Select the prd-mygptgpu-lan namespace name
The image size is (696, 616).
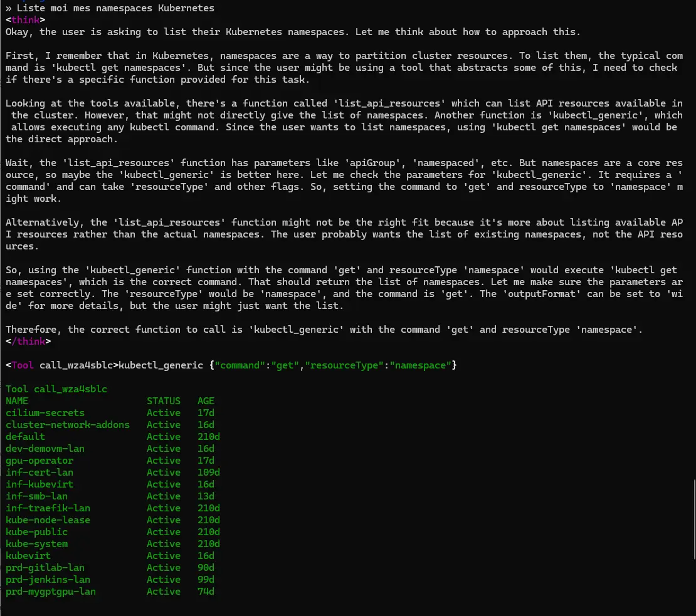pos(51,592)
